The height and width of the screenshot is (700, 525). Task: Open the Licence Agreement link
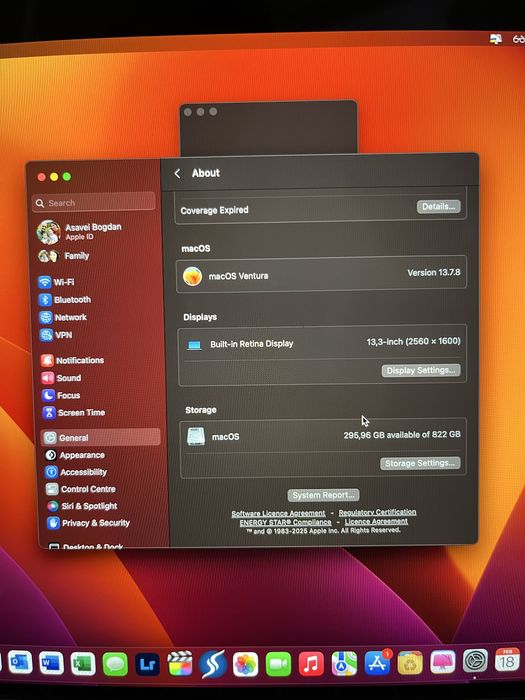376,521
